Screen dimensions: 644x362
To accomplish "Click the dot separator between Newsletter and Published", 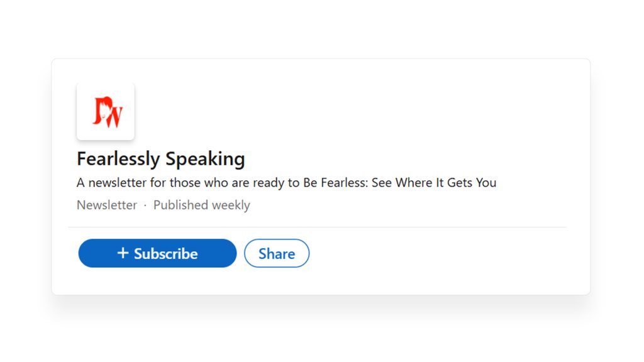I will tap(144, 205).
